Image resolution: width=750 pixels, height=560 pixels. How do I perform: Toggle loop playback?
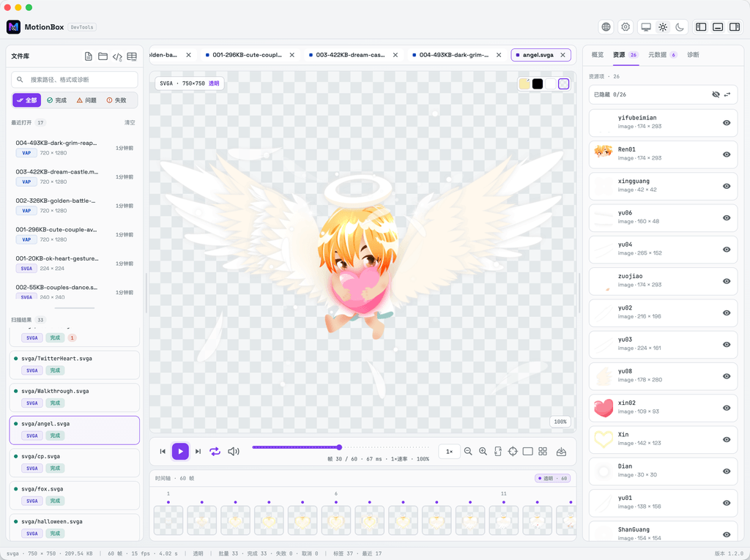point(215,452)
